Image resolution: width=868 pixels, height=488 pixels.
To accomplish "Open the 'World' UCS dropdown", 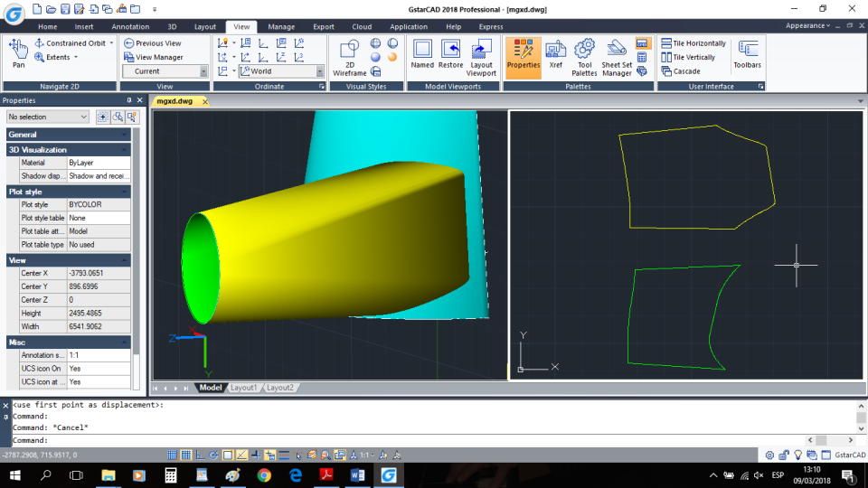I will click(x=319, y=71).
